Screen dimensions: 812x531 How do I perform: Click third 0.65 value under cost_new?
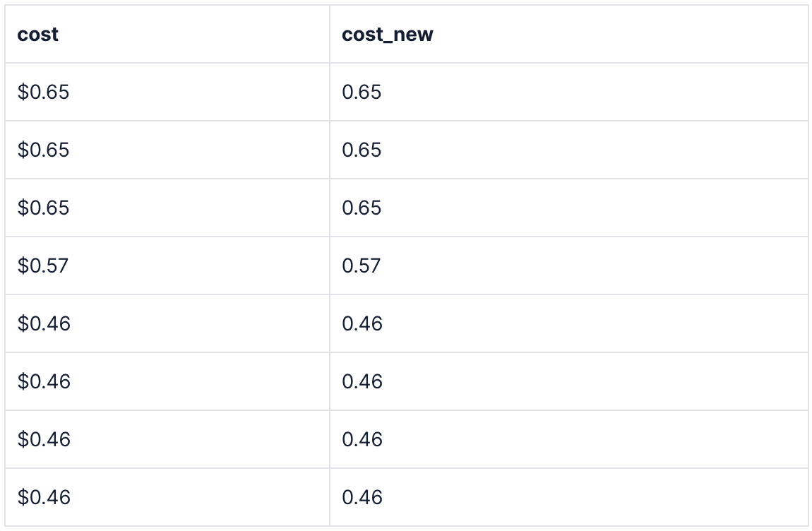(362, 208)
